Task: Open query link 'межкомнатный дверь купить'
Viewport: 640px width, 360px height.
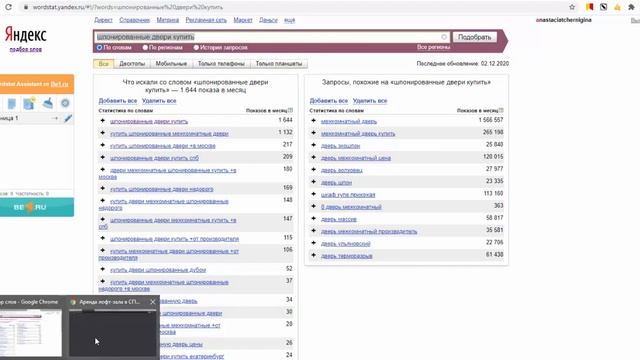Action: click(358, 133)
